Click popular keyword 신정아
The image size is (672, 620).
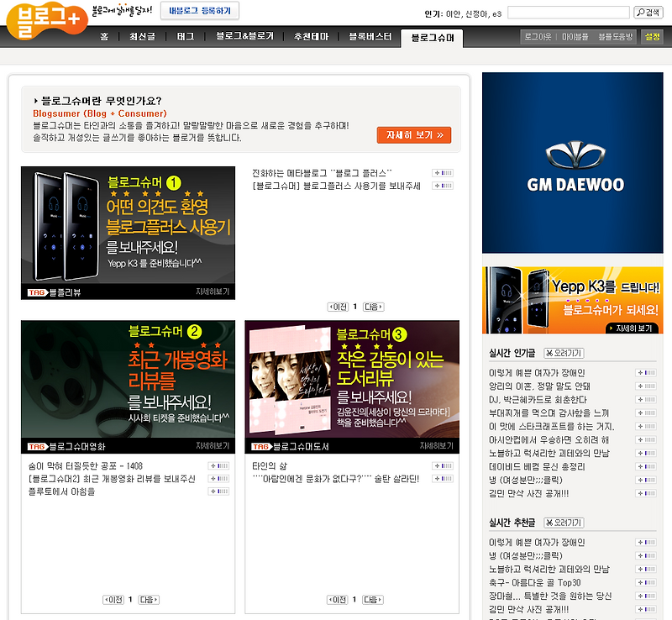click(476, 14)
